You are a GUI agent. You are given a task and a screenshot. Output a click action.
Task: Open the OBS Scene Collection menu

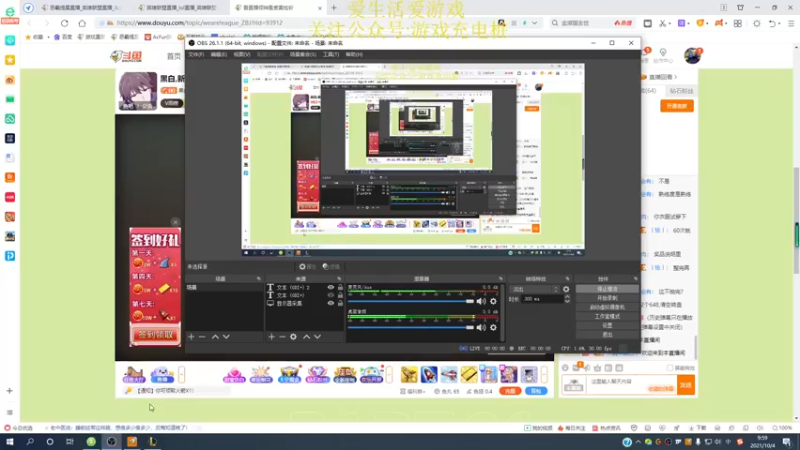pyautogui.click(x=303, y=54)
